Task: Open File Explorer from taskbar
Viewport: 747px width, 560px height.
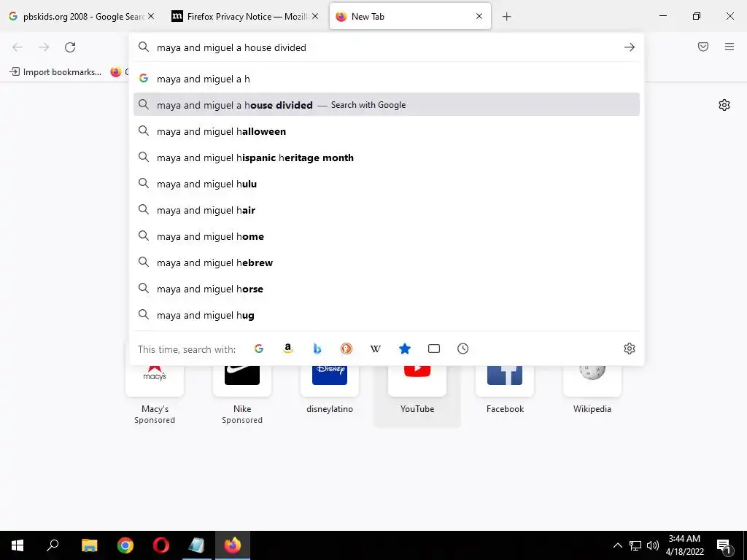Action: click(90, 545)
